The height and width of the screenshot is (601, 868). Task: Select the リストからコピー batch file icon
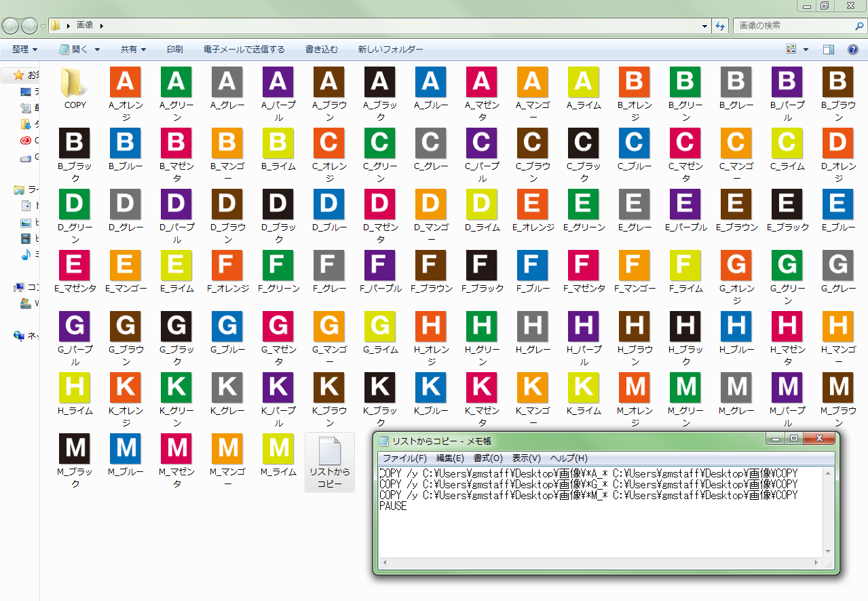[x=329, y=456]
